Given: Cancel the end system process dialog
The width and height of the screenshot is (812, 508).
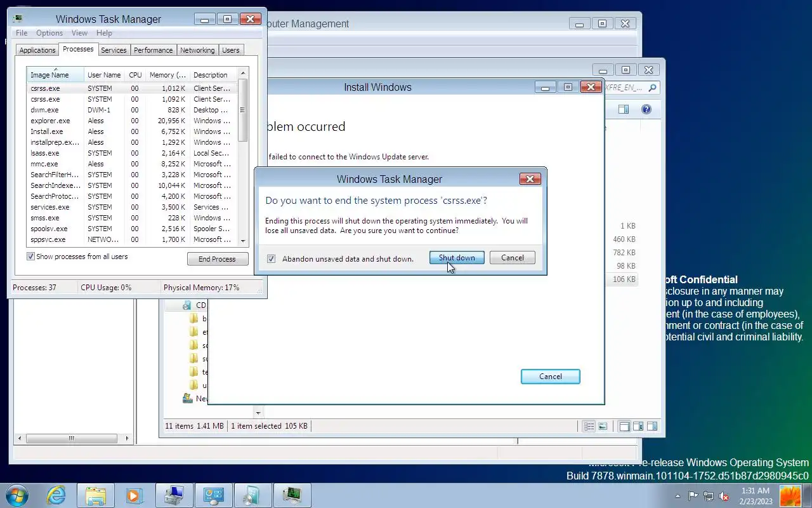Looking at the screenshot, I should tap(513, 258).
